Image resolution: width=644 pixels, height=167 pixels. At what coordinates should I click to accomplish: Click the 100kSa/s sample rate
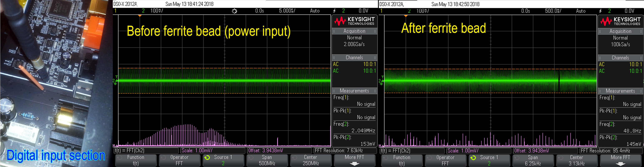click(x=620, y=44)
